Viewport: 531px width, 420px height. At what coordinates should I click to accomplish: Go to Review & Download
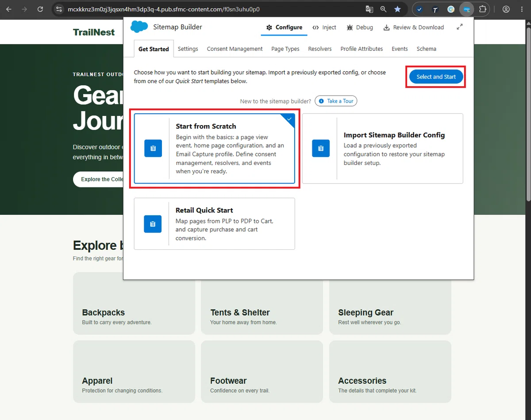coord(413,27)
